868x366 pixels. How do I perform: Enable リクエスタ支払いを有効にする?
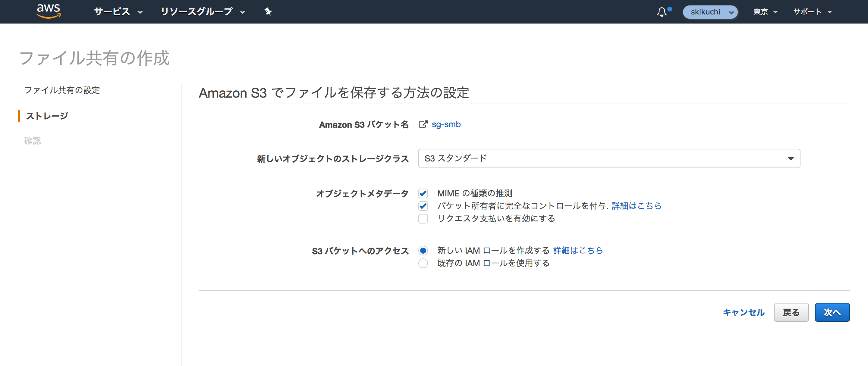click(423, 219)
